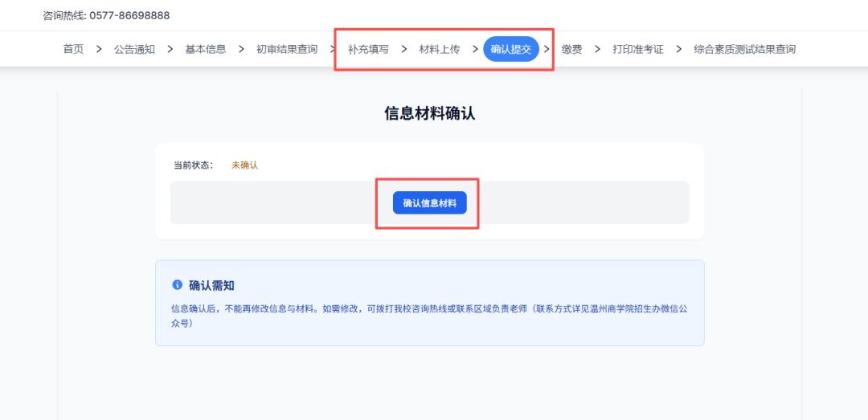
Task: Click the arrow between 确认提交 and 缴费
Action: tap(547, 49)
